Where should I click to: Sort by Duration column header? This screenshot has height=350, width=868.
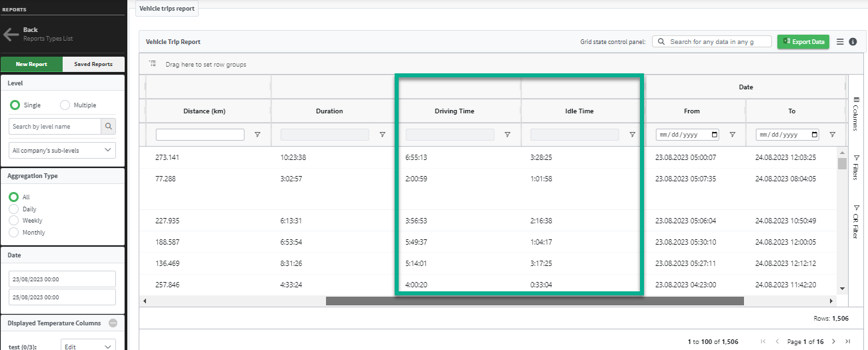(x=329, y=111)
